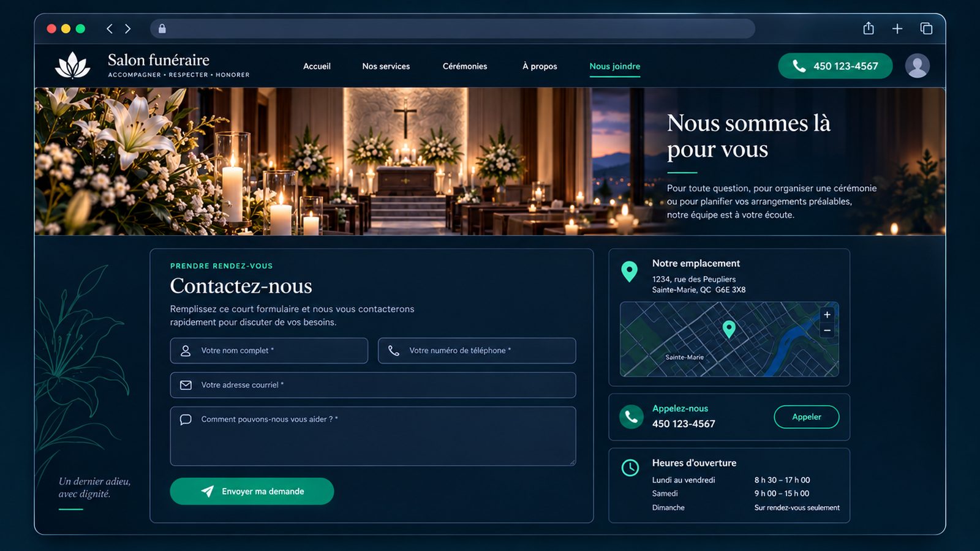The width and height of the screenshot is (980, 551).
Task: Call using the 450 123-4567 header button
Action: (835, 66)
